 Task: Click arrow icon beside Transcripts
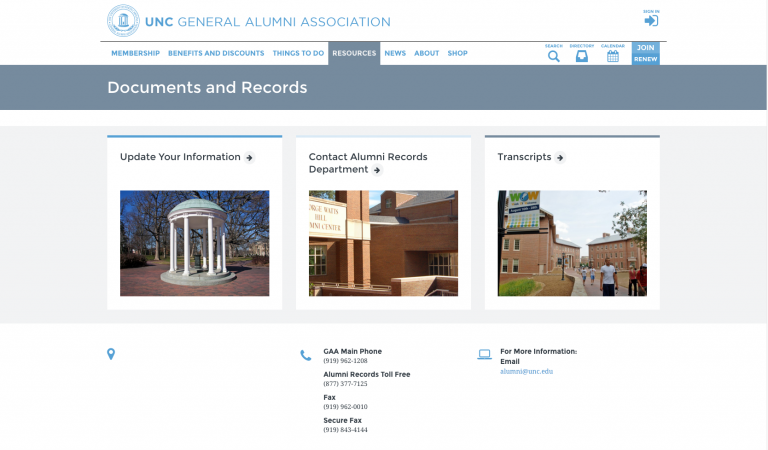point(560,158)
